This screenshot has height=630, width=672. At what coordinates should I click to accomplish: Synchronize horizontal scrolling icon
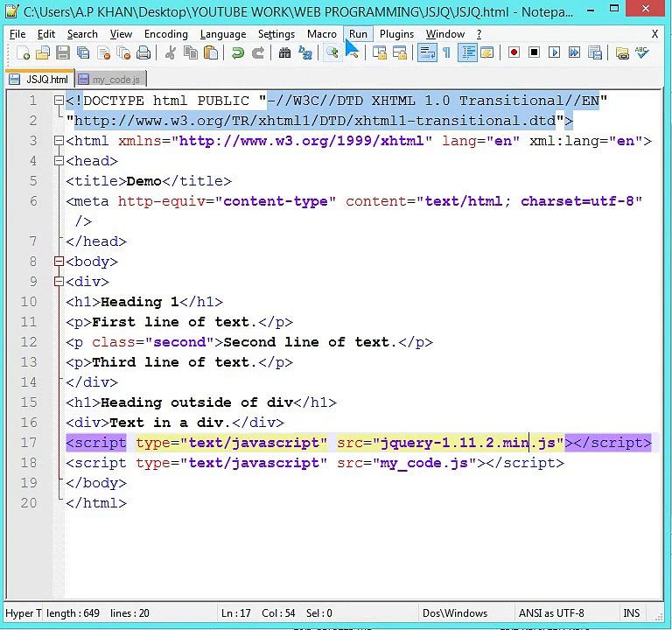pyautogui.click(x=399, y=53)
